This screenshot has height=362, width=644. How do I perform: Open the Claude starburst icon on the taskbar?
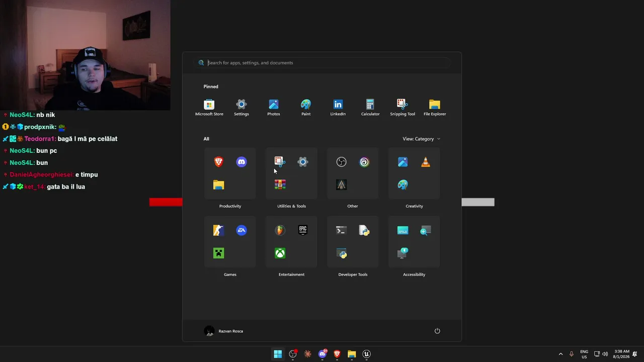point(307,354)
